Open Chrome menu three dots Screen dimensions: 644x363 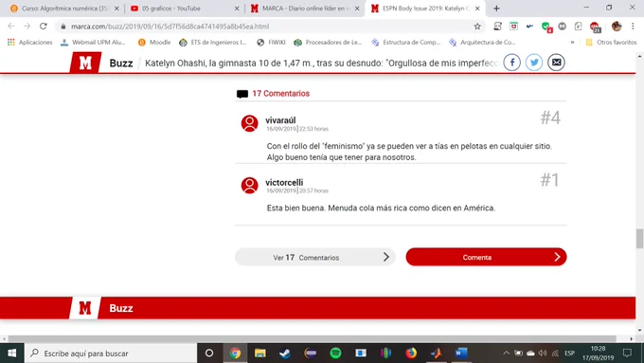tap(633, 27)
